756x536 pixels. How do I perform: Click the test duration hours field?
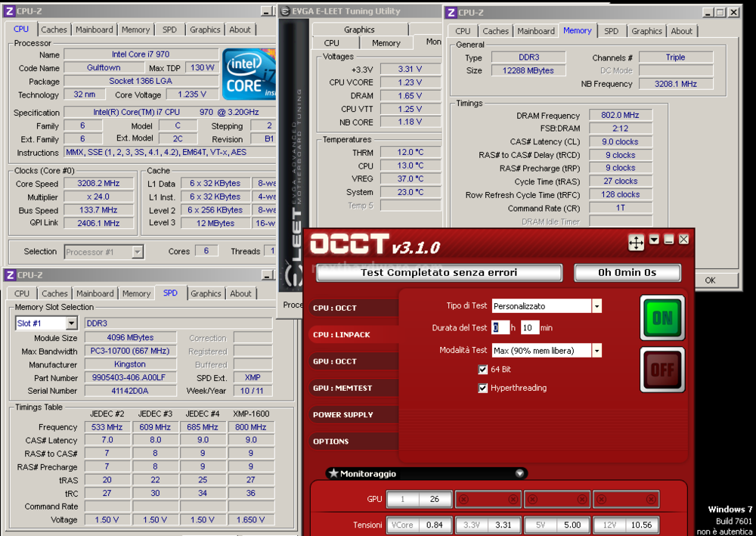click(x=500, y=328)
